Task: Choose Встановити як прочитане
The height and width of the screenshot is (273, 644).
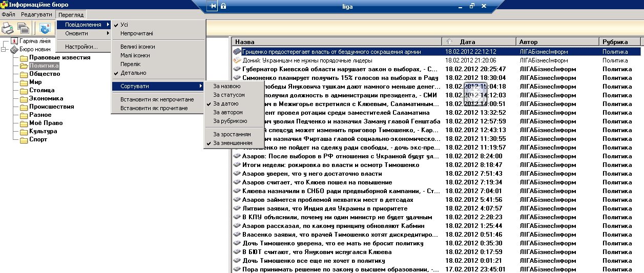Action: coord(158,108)
